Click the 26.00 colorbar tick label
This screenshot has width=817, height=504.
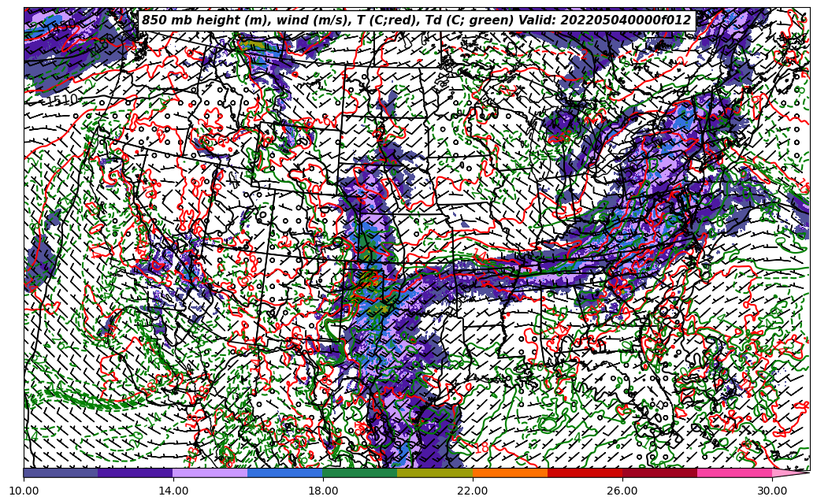(x=622, y=491)
